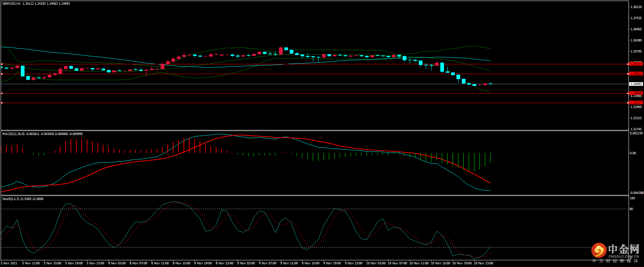644x267 pixels.
Task: Click the 1.33608 red price tag
Action: 636,93
